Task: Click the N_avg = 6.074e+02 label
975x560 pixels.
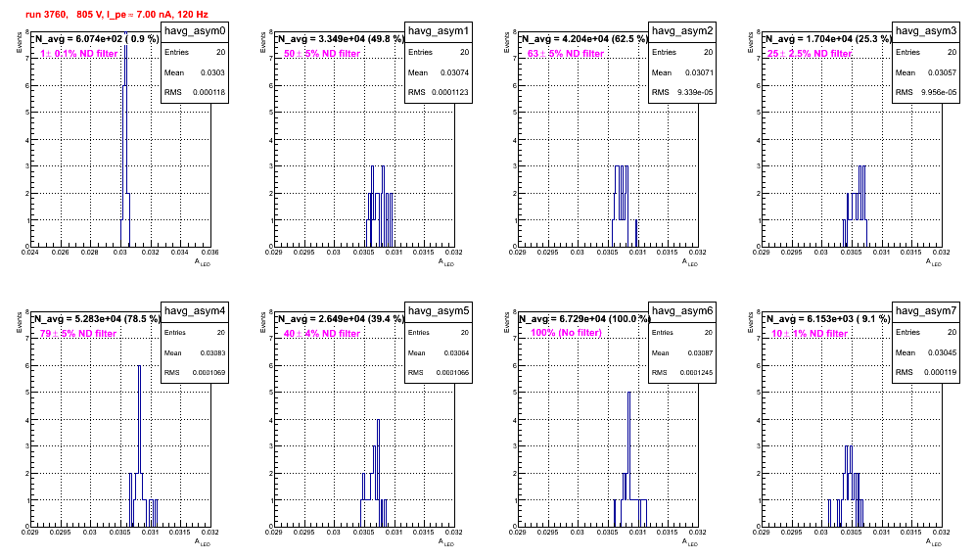Action: point(96,39)
